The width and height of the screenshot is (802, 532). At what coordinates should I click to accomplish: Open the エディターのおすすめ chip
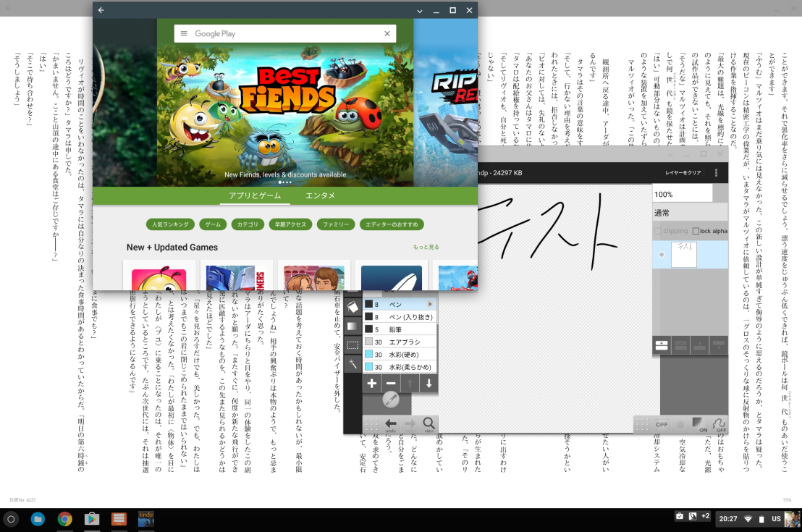[x=392, y=224]
